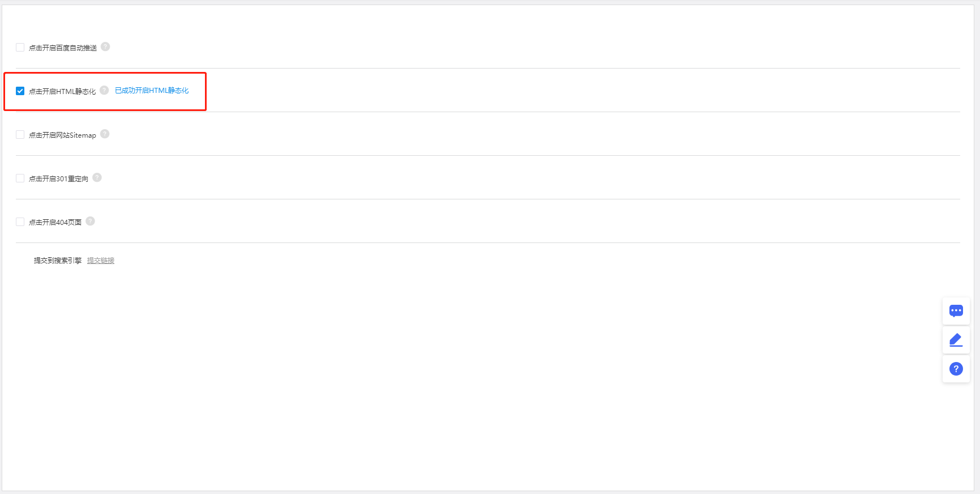Click the 点击开启301重定向 label text
The width and height of the screenshot is (980, 494).
click(58, 179)
